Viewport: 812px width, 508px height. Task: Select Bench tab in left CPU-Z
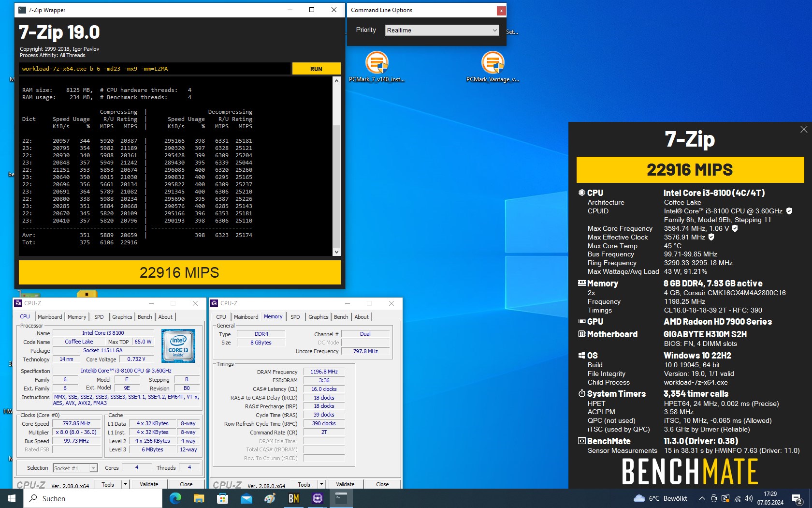145,317
